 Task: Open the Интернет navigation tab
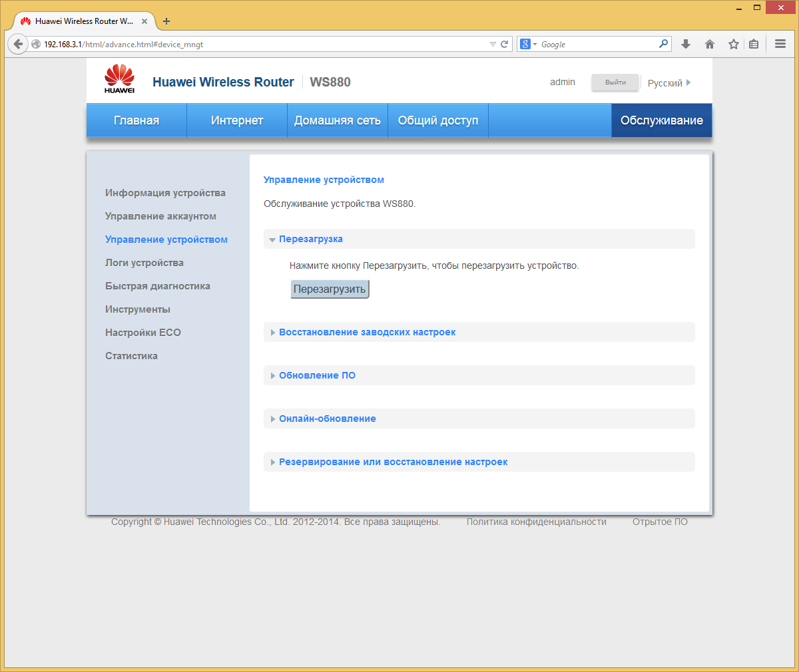point(237,120)
